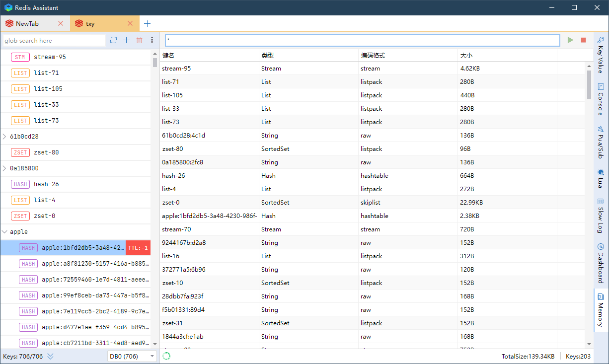Screen dimensions: 609x364
Task: Focus the glob search here field
Action: [54, 40]
